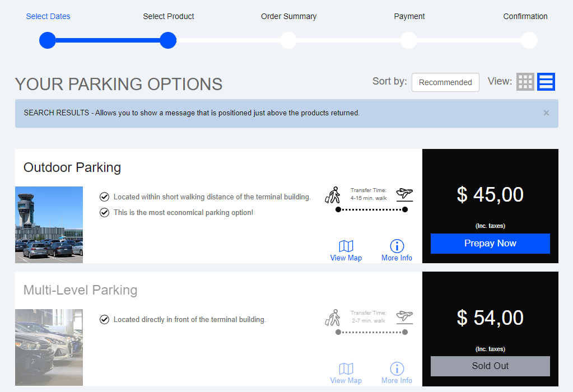The image size is (573, 392).
Task: Click the airplane icon for Outdoor Parking transfer
Action: click(404, 193)
